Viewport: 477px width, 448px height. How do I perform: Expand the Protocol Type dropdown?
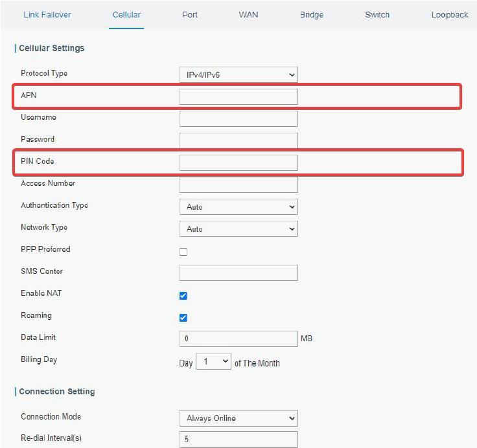pyautogui.click(x=238, y=74)
